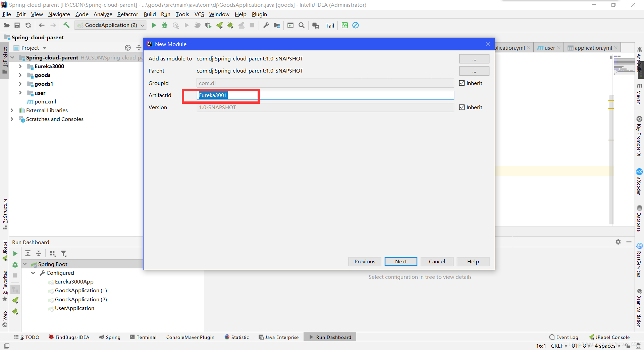Navigate back with the left arrow icon
644x350 pixels.
click(42, 25)
